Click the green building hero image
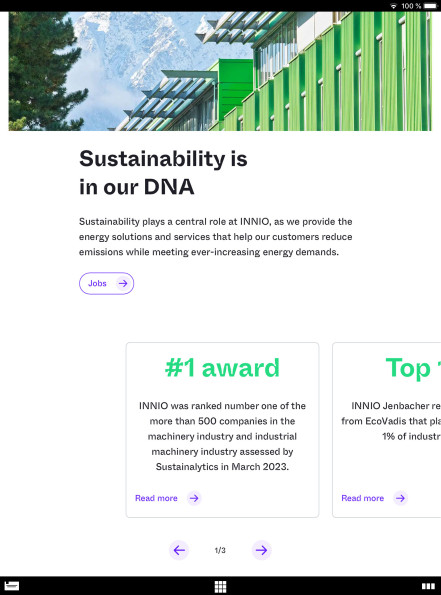The height and width of the screenshot is (595, 441). coord(220,71)
